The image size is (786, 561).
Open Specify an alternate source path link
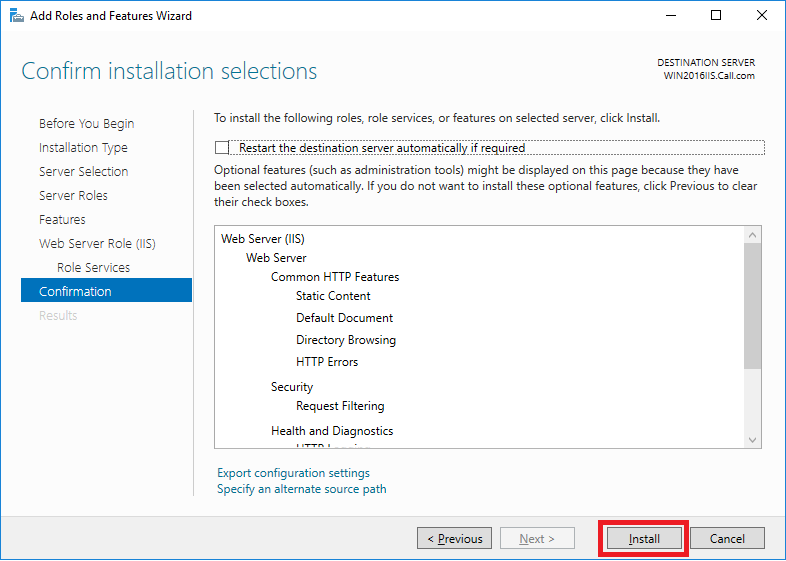pos(302,489)
